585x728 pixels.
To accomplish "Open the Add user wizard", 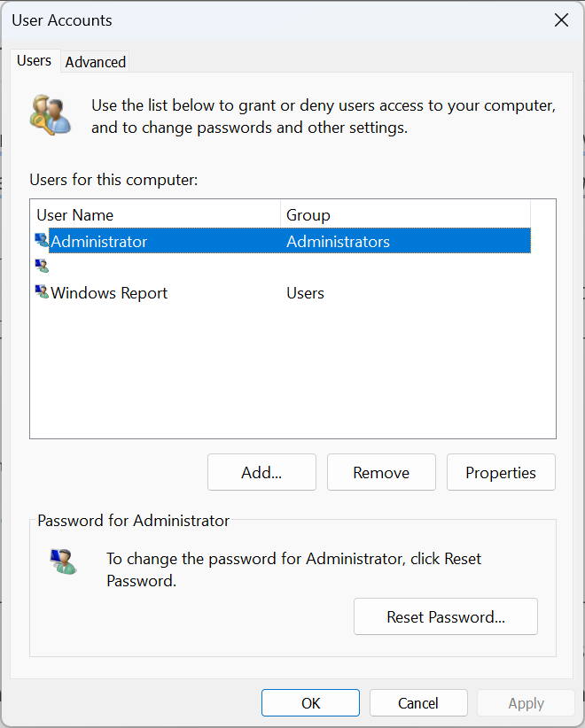I will tap(261, 472).
